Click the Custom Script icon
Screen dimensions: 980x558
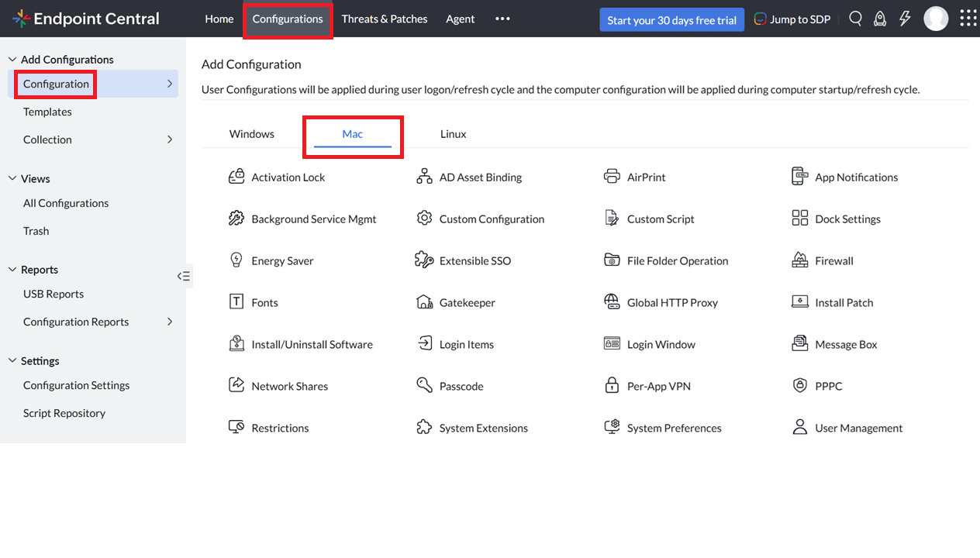(x=612, y=219)
